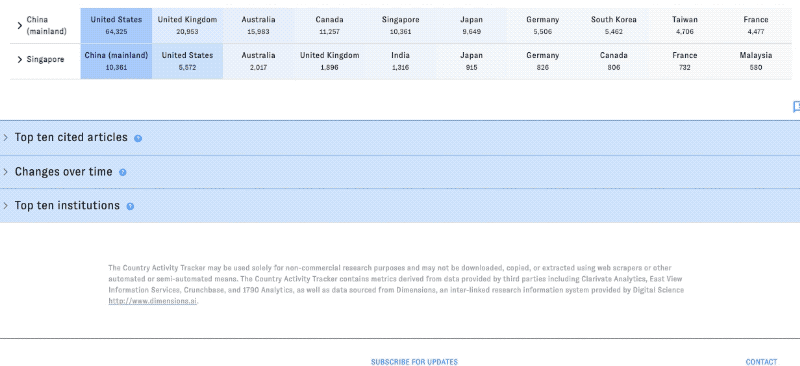800x366 pixels.
Task: Expand the Top ten cited articles section
Action: click(400, 138)
